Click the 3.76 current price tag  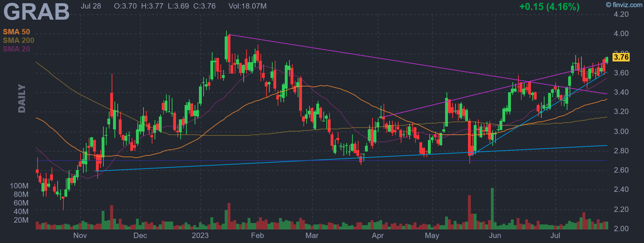click(x=621, y=57)
